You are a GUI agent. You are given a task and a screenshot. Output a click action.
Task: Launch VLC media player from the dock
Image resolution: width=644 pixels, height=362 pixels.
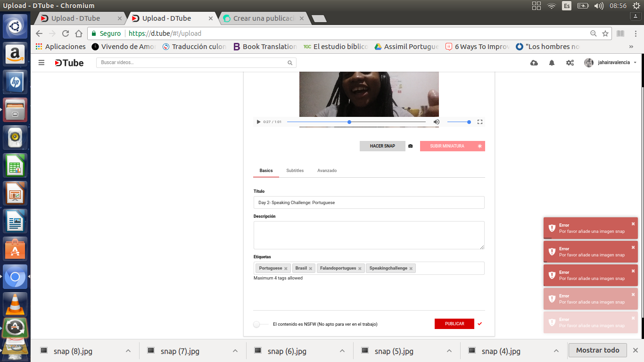coord(15,304)
